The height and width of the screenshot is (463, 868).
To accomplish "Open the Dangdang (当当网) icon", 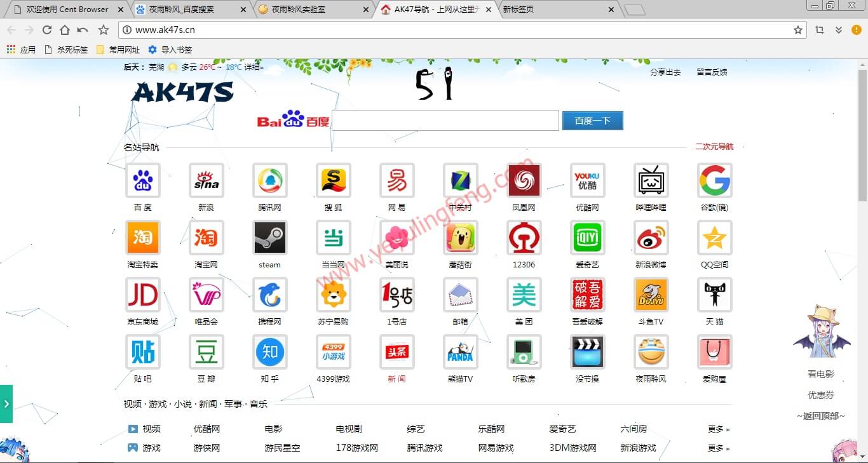I will pyautogui.click(x=334, y=238).
